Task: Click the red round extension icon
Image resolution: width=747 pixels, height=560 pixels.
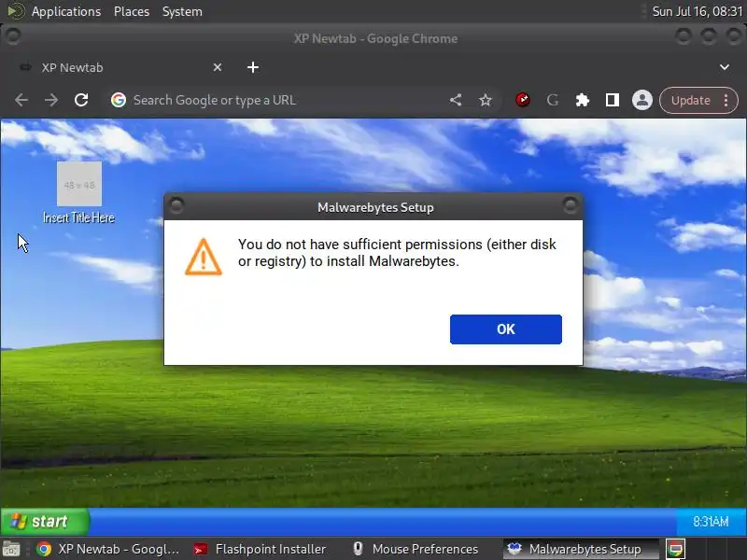Action: 523,100
